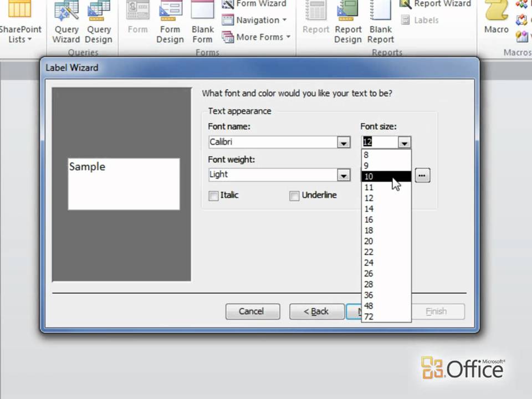Click the Calibri font name field

pyautogui.click(x=273, y=142)
